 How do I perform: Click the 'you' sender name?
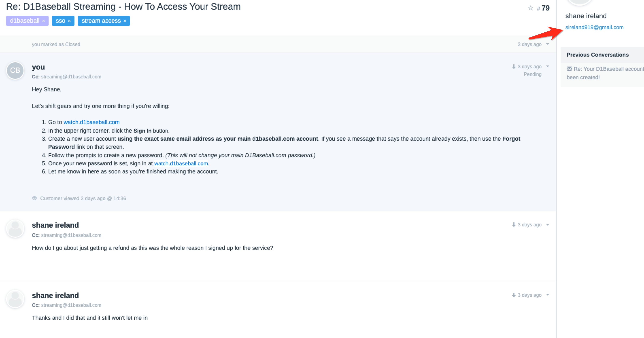38,67
